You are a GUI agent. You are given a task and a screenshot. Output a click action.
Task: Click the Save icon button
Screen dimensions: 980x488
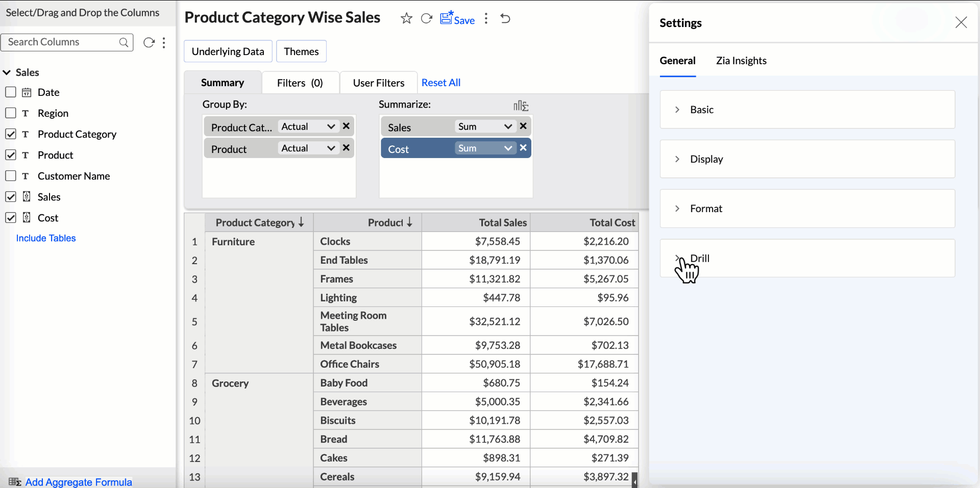(457, 19)
